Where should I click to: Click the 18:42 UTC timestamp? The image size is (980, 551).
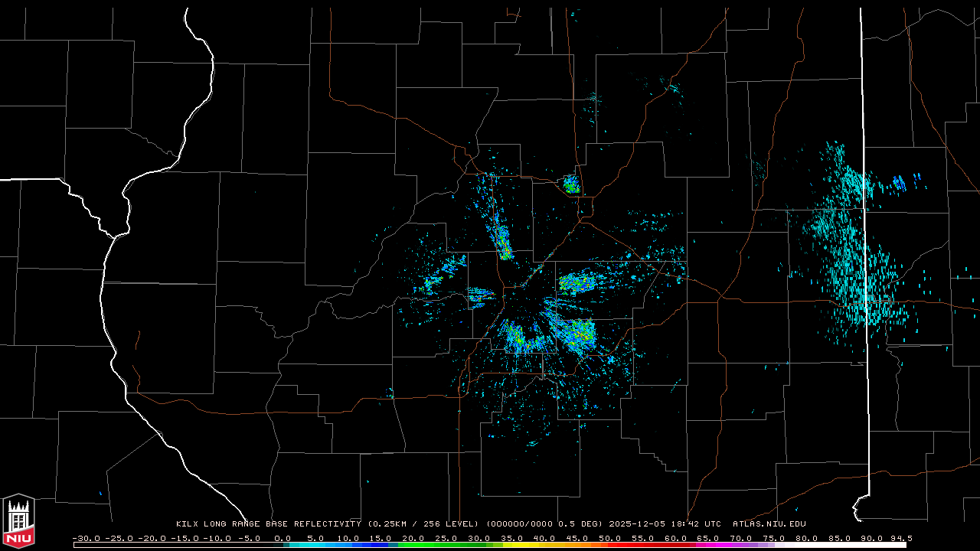pos(696,524)
